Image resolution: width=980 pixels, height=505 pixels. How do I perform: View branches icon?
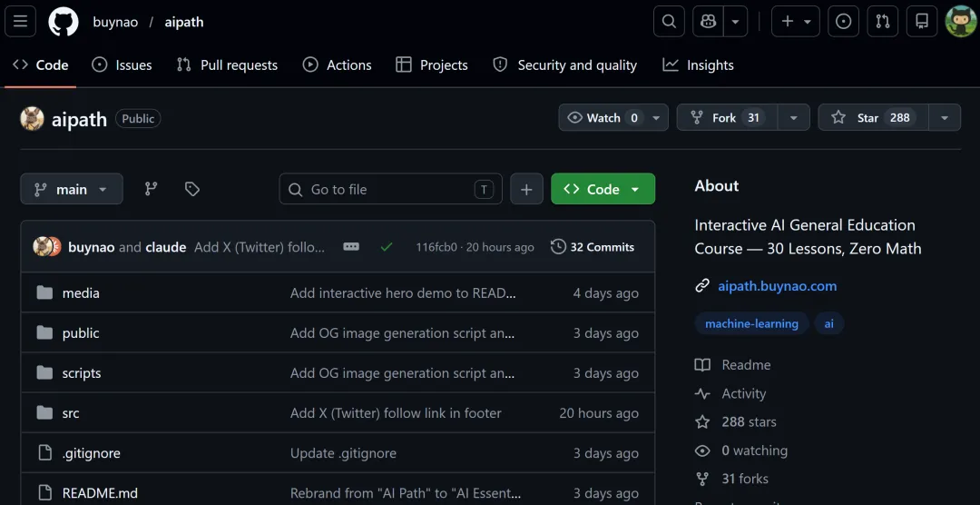pos(152,189)
